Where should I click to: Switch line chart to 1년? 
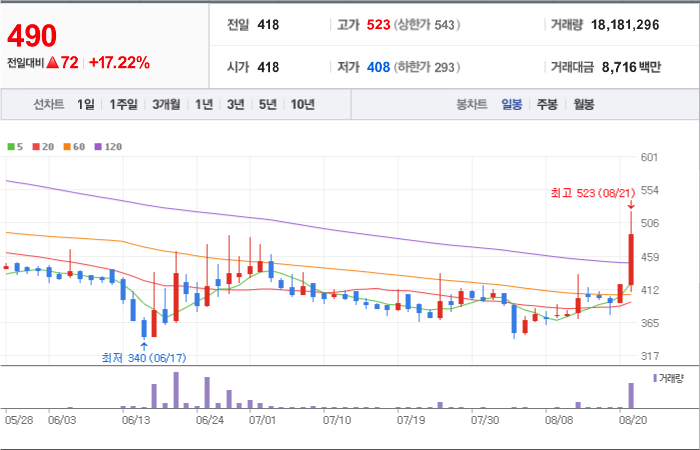point(204,105)
